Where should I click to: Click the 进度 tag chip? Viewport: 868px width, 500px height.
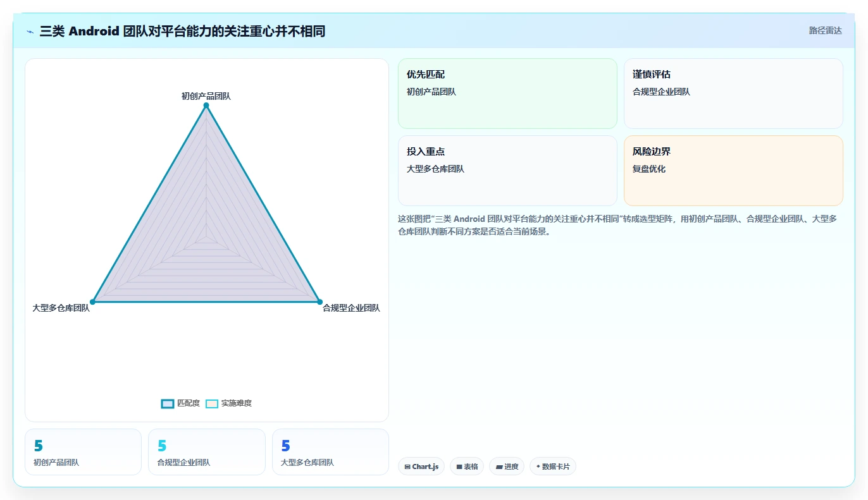coord(507,466)
